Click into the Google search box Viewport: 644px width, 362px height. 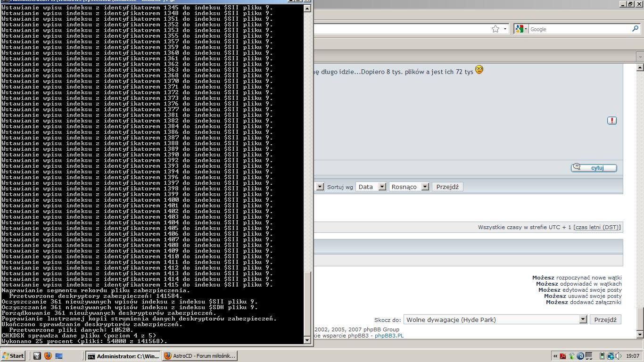click(579, 29)
